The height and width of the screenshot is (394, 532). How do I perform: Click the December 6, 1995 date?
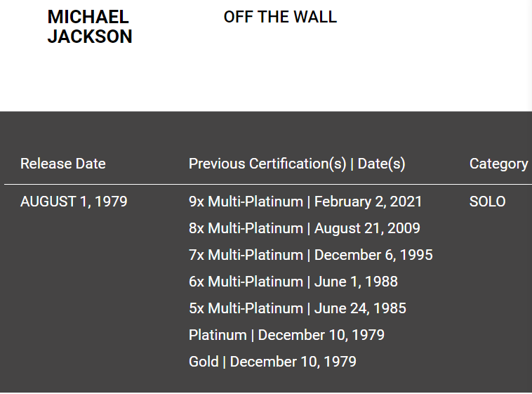pyautogui.click(x=373, y=255)
